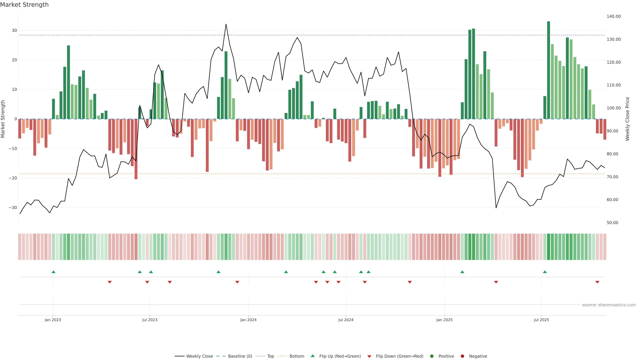Click the Positive green circle legend

[x=432, y=356]
